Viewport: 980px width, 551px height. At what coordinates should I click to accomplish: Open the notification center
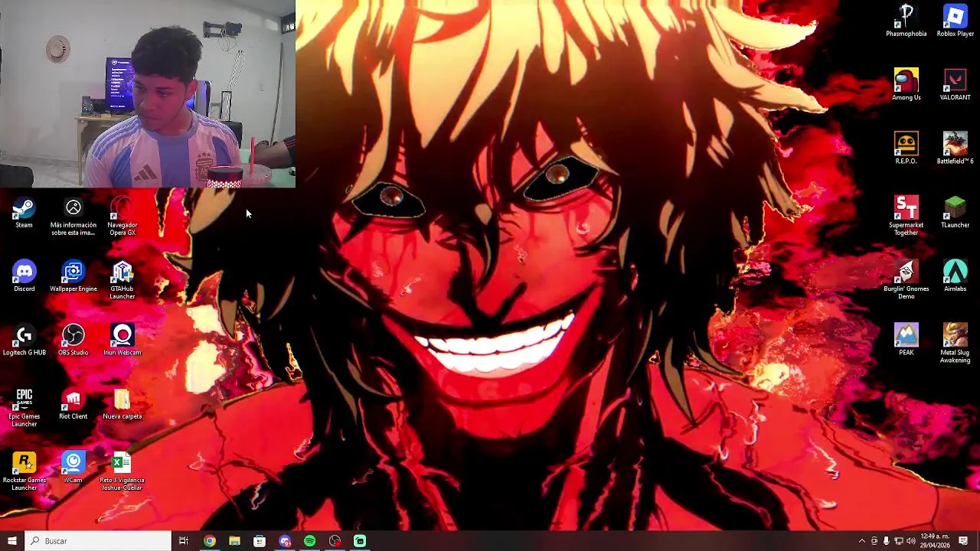pos(963,541)
